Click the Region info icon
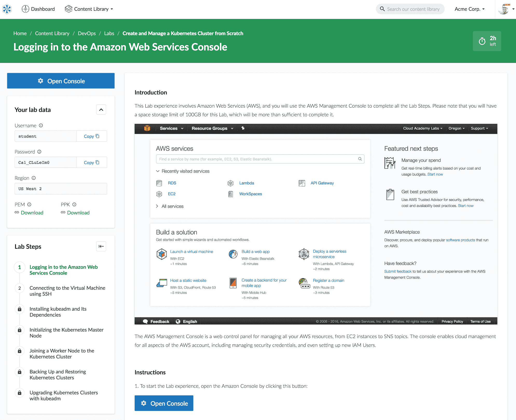 pyautogui.click(x=34, y=178)
